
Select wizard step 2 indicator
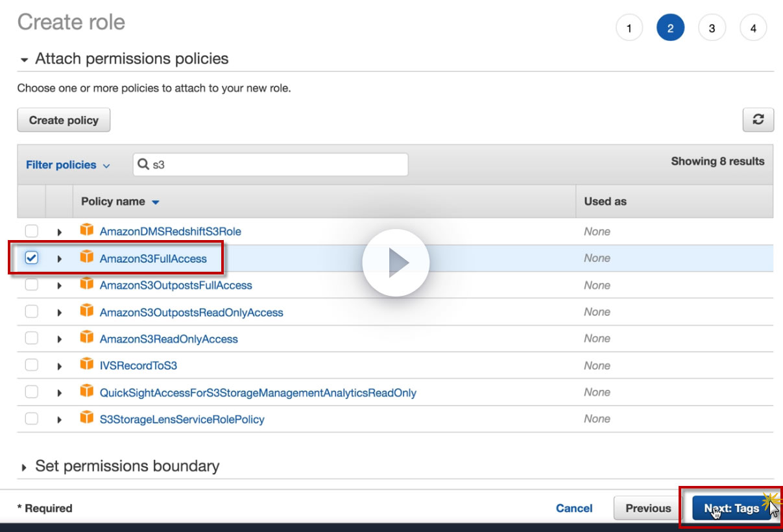tap(670, 28)
